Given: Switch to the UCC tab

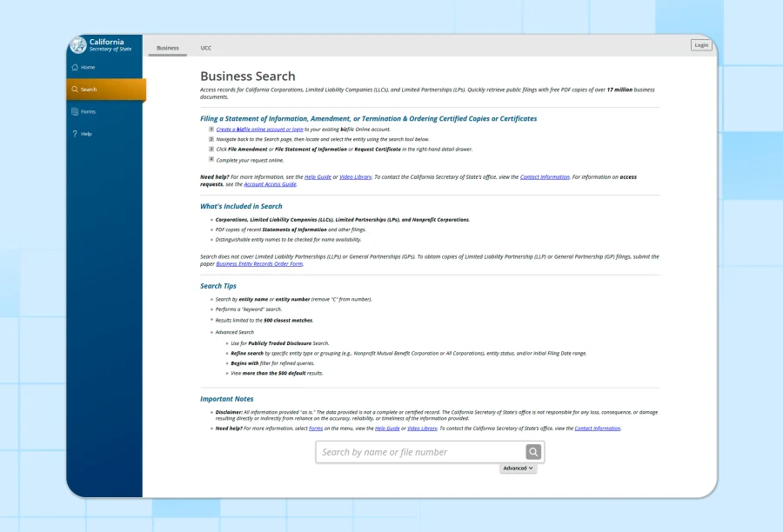Looking at the screenshot, I should tap(206, 49).
